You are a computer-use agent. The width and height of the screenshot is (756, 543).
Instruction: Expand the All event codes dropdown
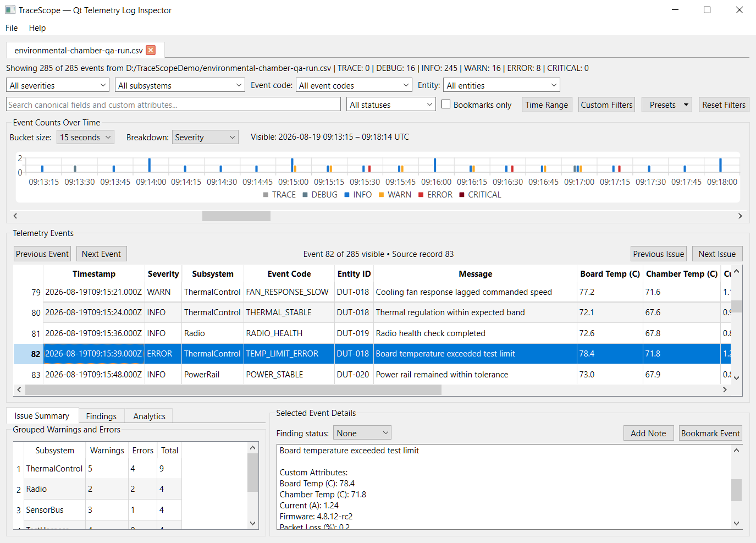click(x=354, y=85)
